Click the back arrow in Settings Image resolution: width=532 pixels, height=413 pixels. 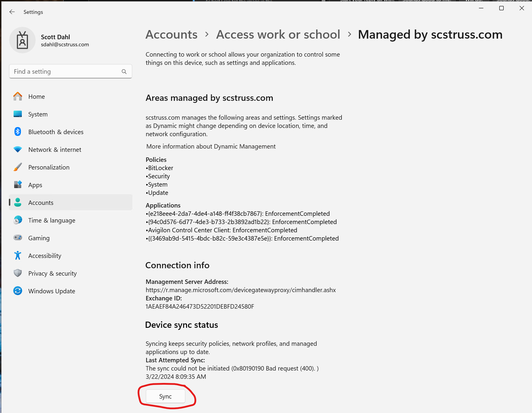12,12
